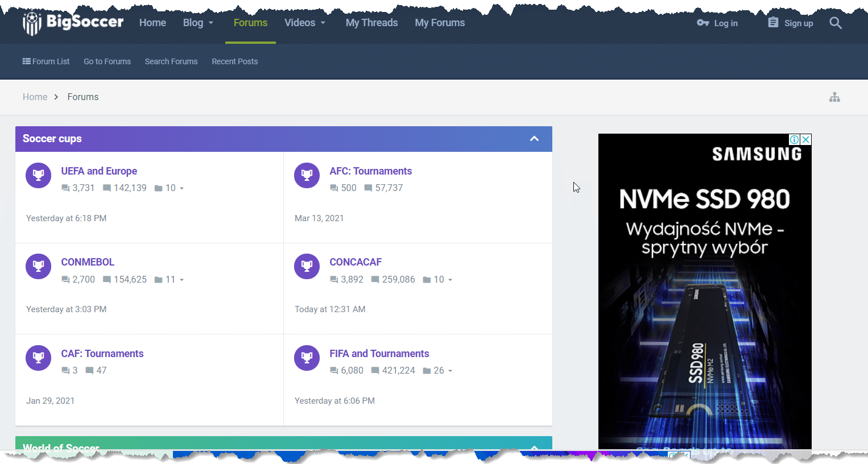Image resolution: width=868 pixels, height=464 pixels.
Task: Open the AFC: Tournaments forum
Action: coord(370,171)
